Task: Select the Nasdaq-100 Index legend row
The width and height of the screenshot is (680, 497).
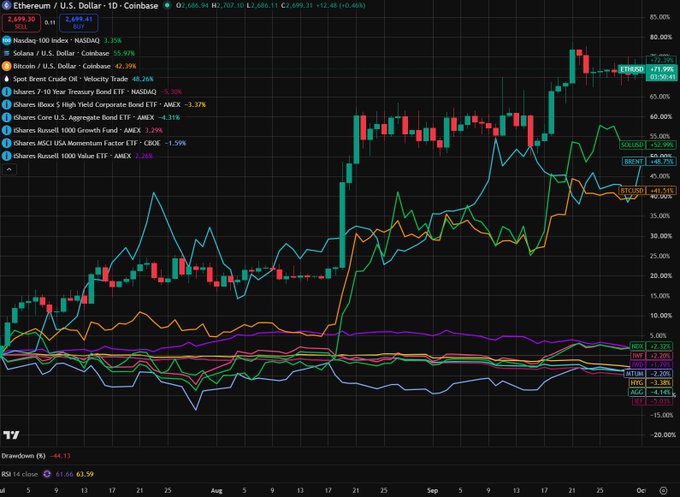Action: click(x=62, y=40)
